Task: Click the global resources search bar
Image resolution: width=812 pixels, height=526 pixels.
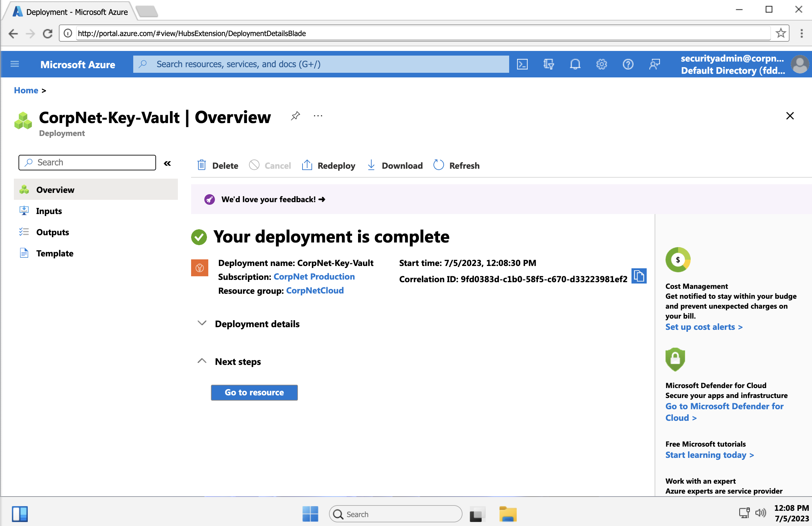Action: click(321, 64)
